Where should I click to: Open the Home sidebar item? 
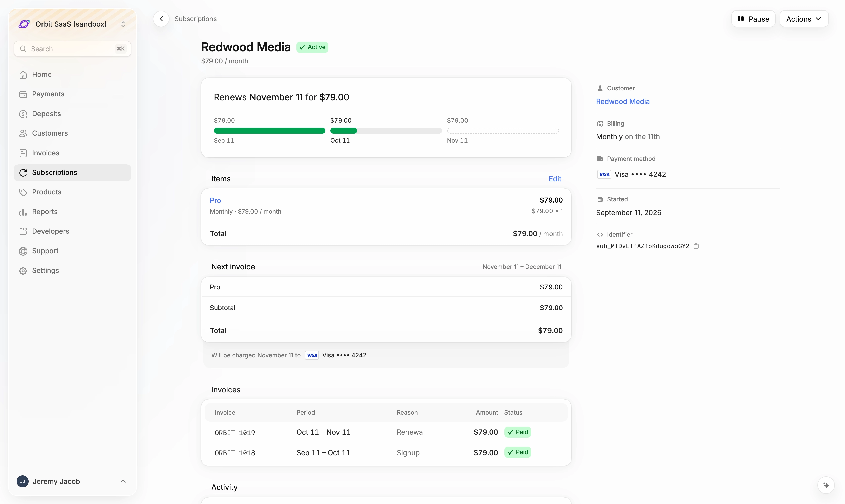click(72, 75)
